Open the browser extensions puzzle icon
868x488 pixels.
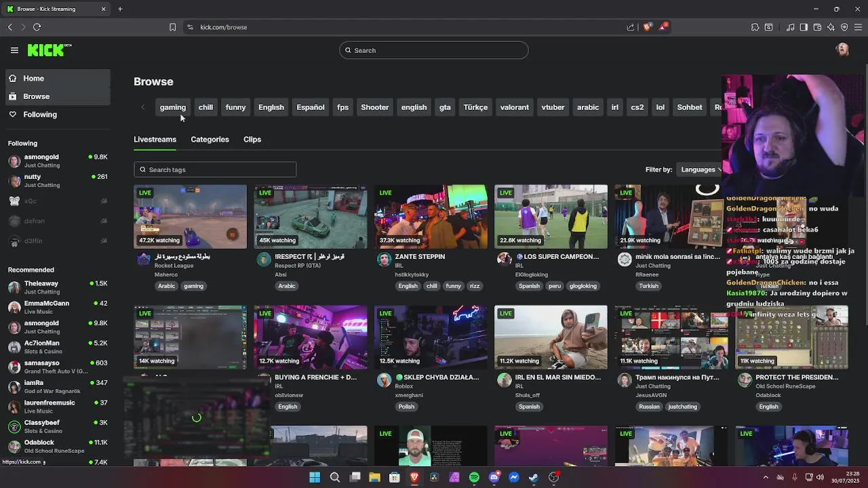click(755, 27)
